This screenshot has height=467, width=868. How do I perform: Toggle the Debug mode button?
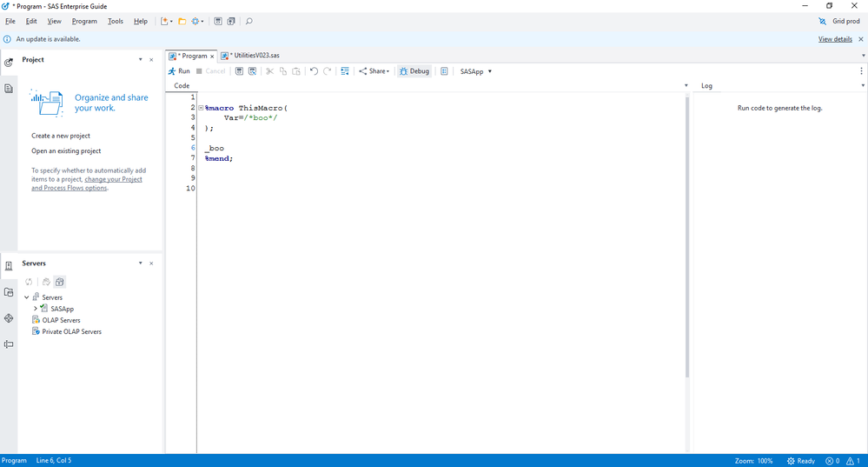click(414, 71)
